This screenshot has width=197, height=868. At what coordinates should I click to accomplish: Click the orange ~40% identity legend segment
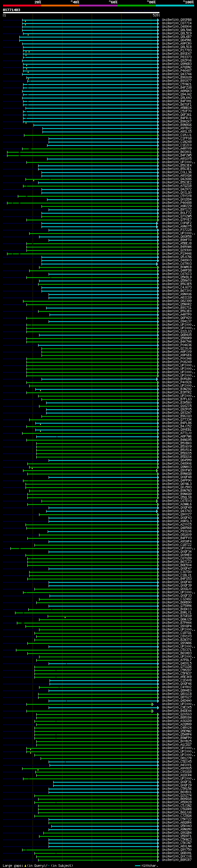[x=60, y=6]
